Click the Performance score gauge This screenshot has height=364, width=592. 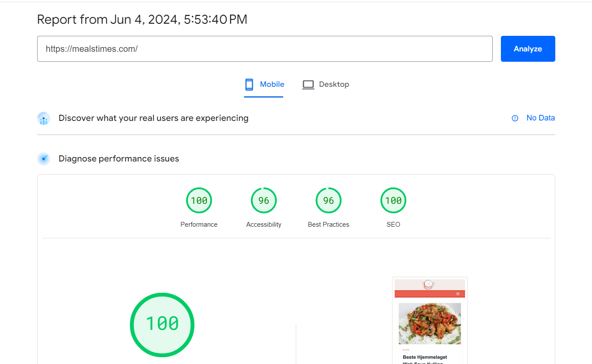click(199, 200)
